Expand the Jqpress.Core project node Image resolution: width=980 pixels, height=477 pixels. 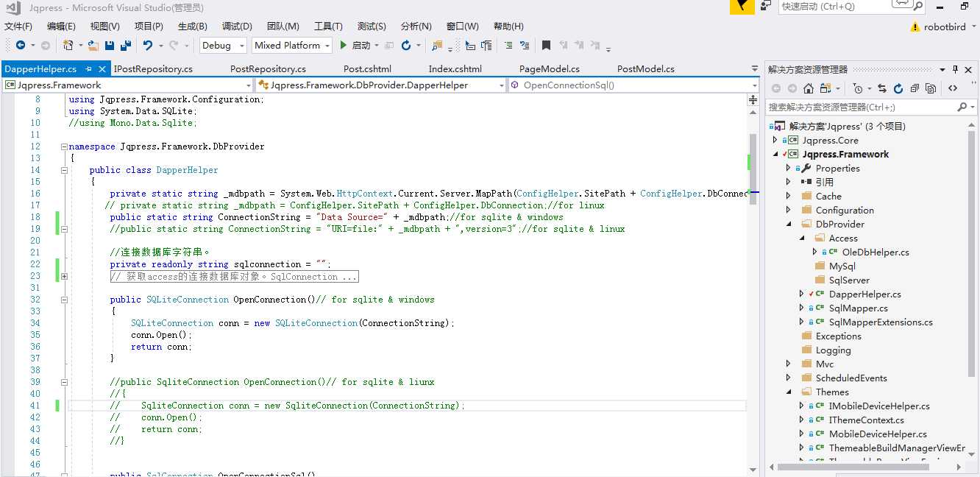coord(775,140)
